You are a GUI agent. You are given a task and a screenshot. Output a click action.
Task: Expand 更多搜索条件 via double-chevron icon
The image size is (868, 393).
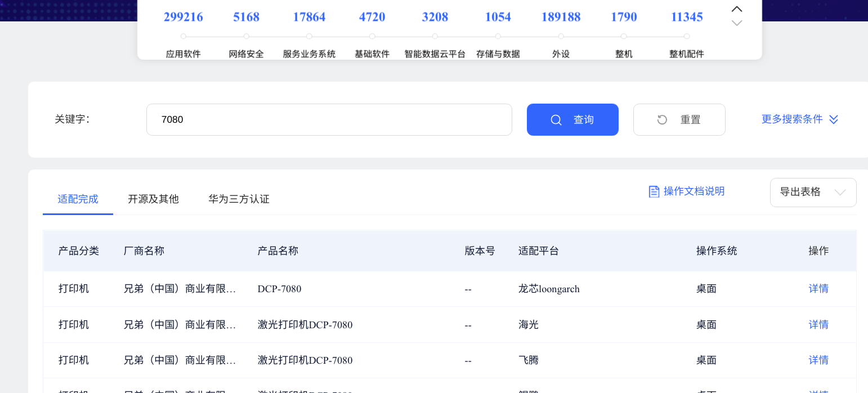pyautogui.click(x=834, y=119)
